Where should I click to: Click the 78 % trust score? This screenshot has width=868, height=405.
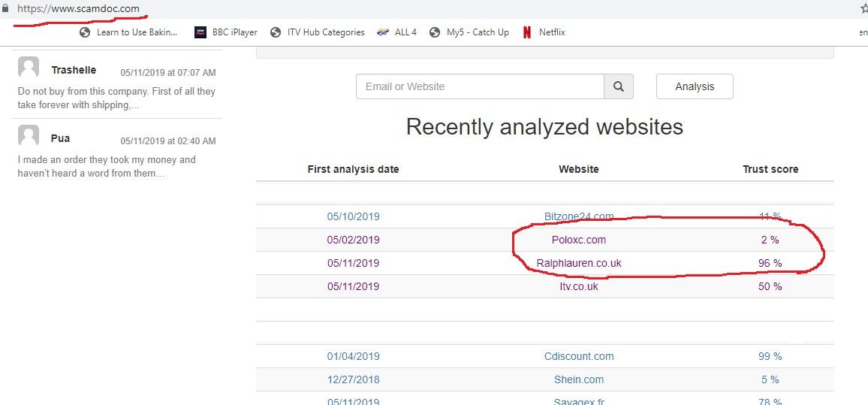[770, 402]
